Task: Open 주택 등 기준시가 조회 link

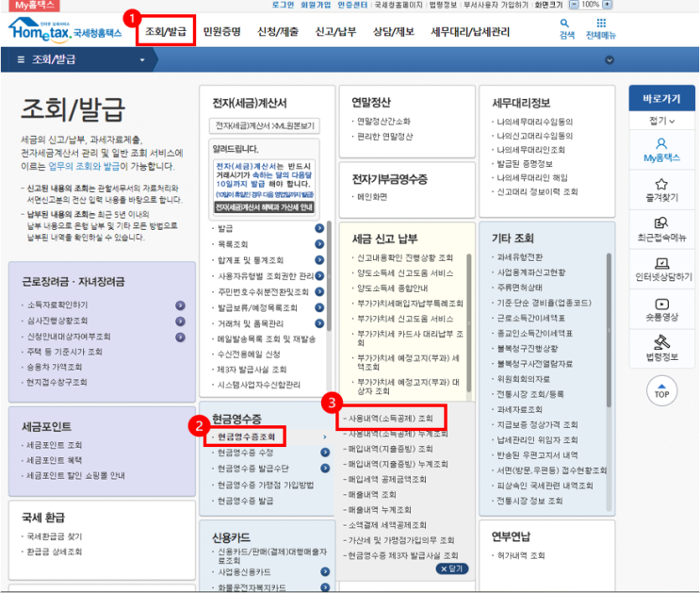Action: click(x=64, y=352)
